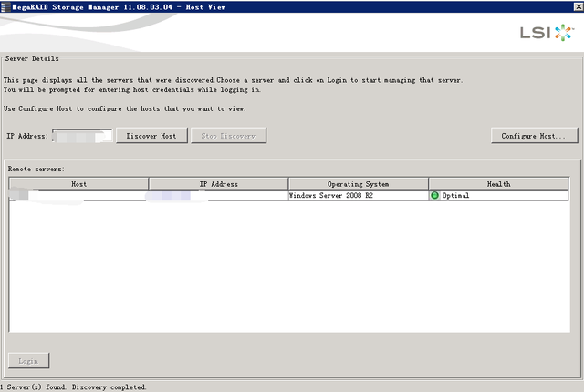
Task: Click the Stop Discovery button
Action: click(228, 136)
